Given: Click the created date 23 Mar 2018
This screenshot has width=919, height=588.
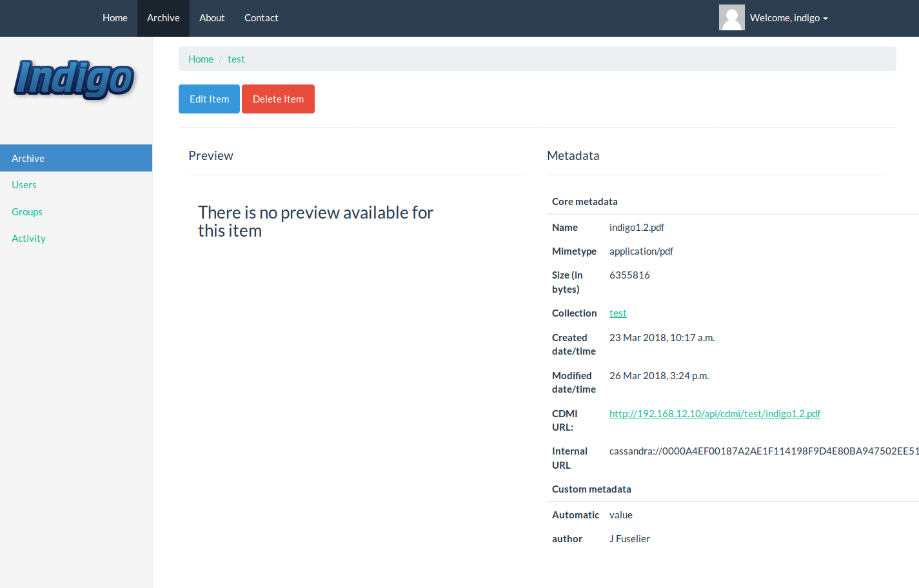Looking at the screenshot, I should pyautogui.click(x=662, y=338).
